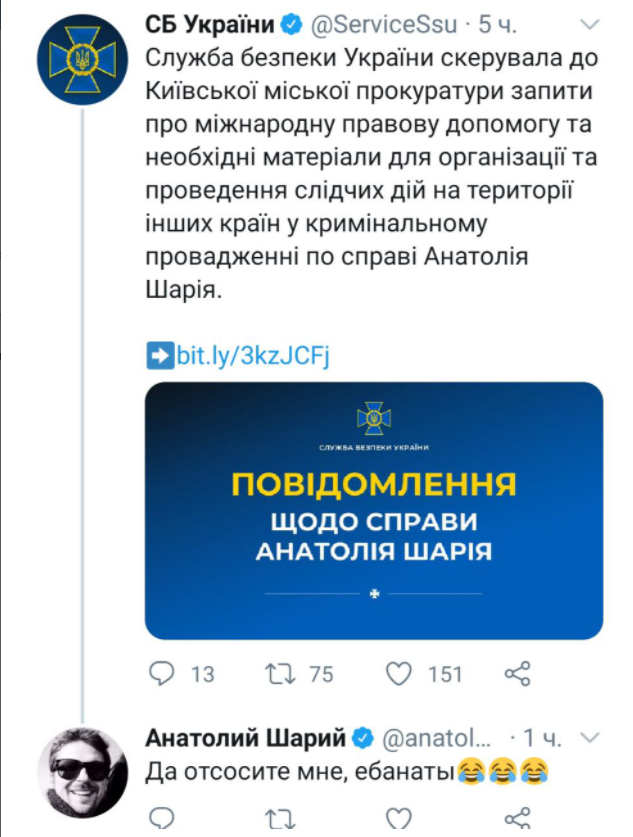Share Анатолий Шарий's reply
633x837 pixels.
517,822
